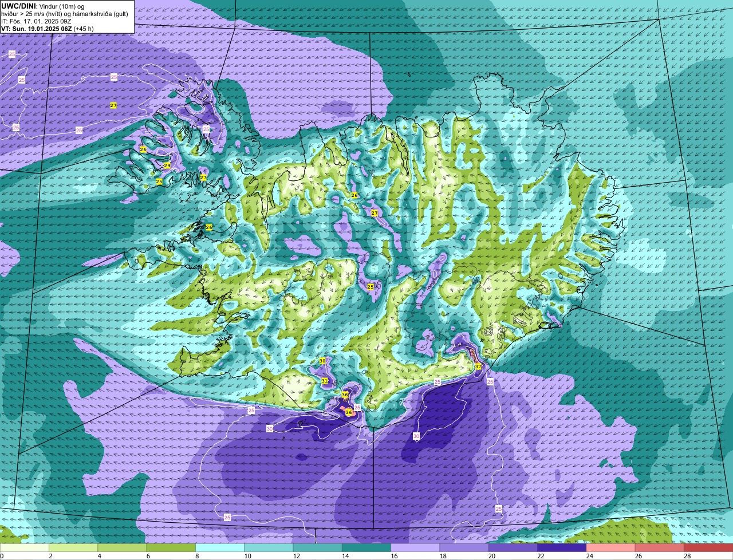Image resolution: width=733 pixels, height=560 pixels.
Task: Click the color bar tick label 24
Action: point(589,556)
